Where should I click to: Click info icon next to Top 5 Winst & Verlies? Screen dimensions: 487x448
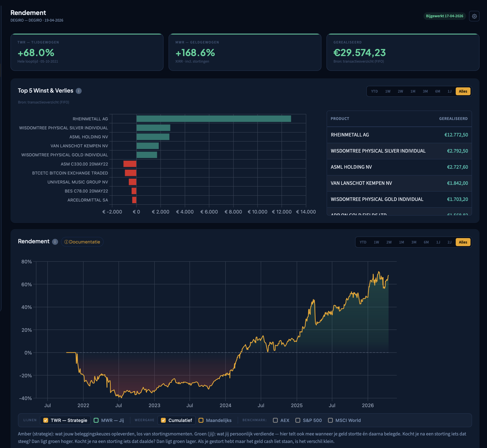(78, 91)
